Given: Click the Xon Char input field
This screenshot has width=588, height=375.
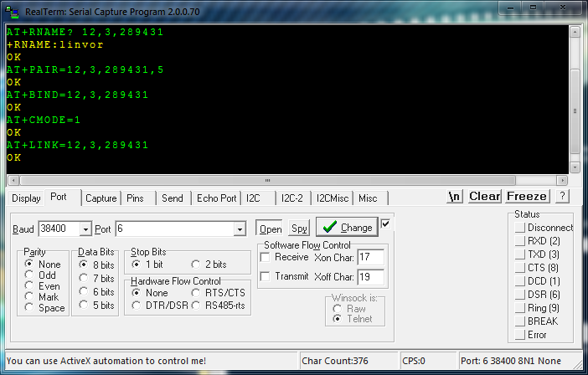Looking at the screenshot, I should tap(370, 257).
